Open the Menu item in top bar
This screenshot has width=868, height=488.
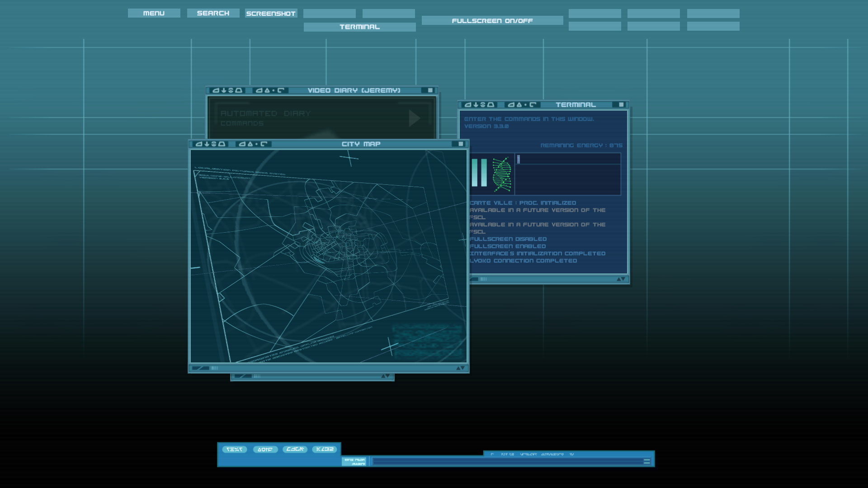[154, 14]
